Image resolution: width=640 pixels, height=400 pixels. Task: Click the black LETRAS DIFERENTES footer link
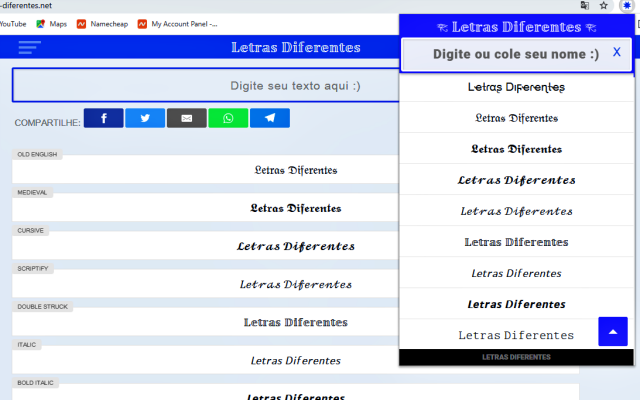point(516,357)
